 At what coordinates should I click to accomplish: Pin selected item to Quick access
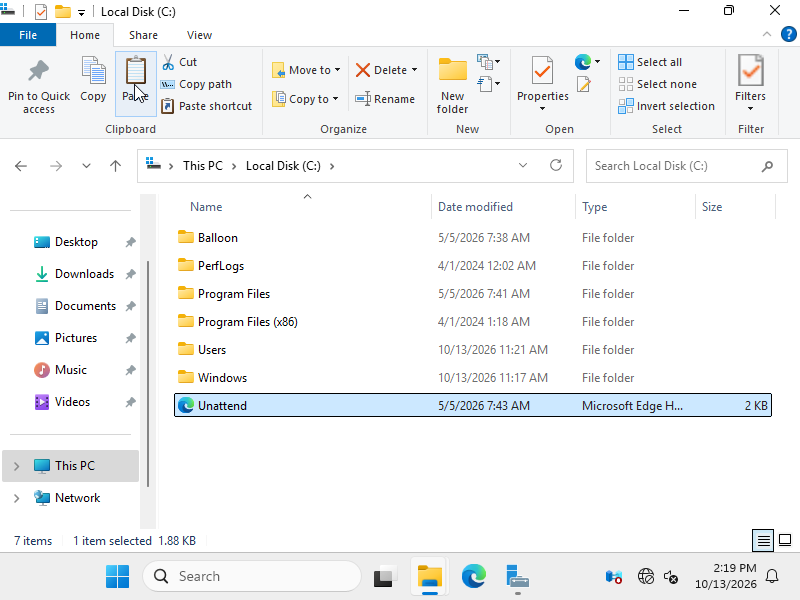(39, 85)
